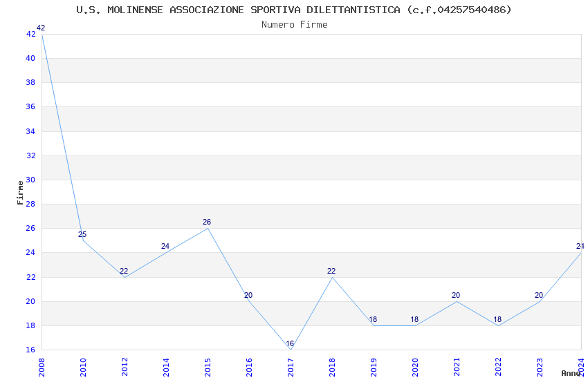Select the data label 42 at year 2008

click(41, 28)
